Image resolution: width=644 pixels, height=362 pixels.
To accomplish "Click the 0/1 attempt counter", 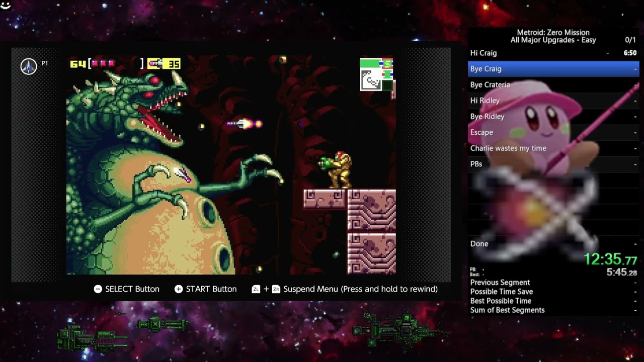I will pyautogui.click(x=630, y=40).
